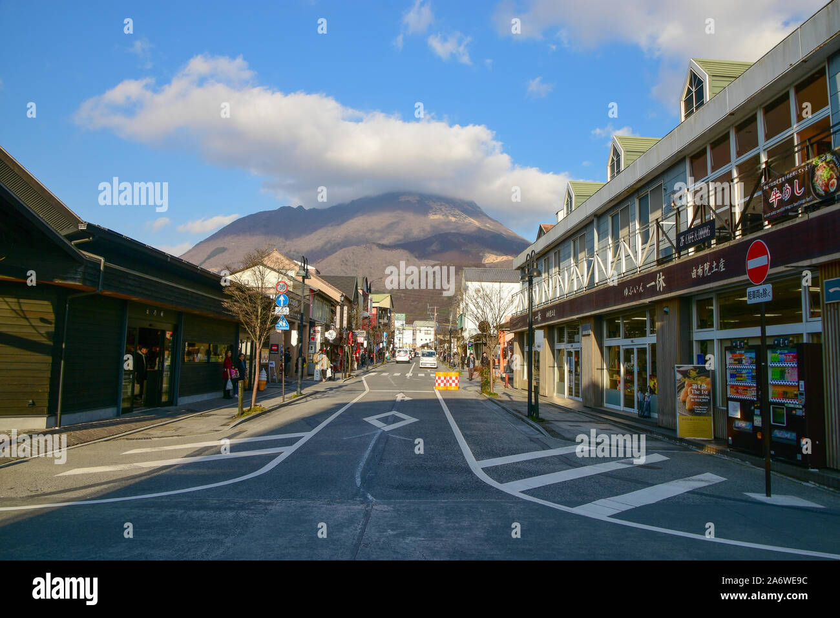Click the blue pedestrian crossing sign
The height and width of the screenshot is (618, 840).
click(282, 323)
